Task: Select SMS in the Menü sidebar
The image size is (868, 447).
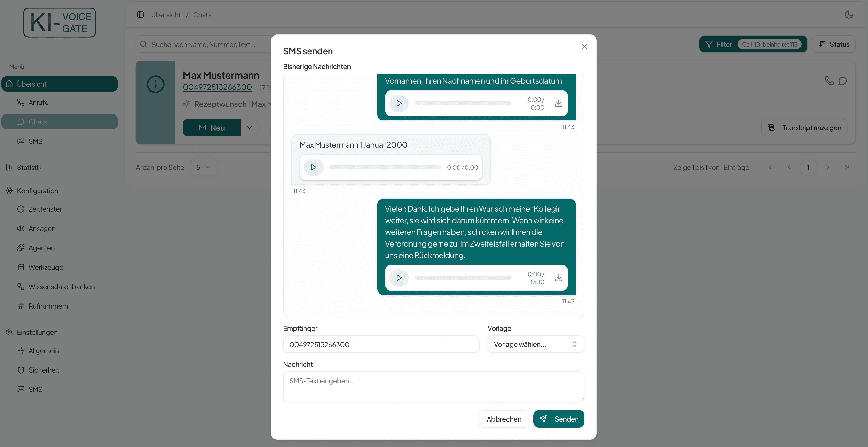Action: click(35, 141)
